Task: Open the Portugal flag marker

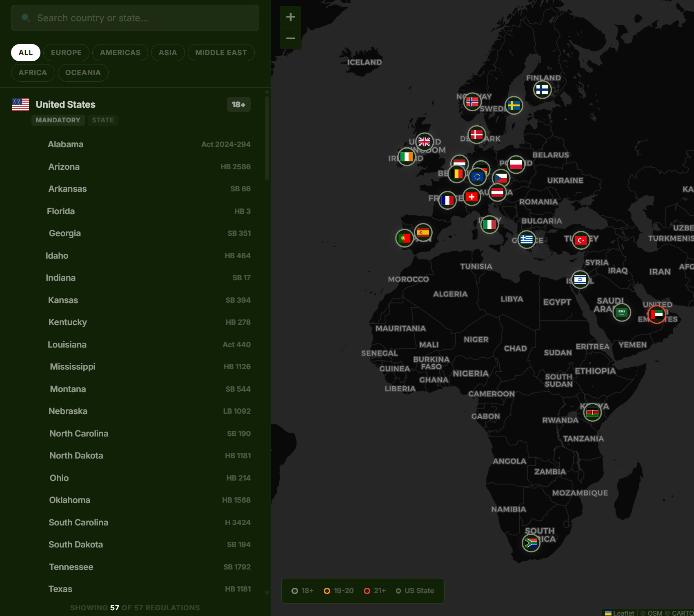Action: (x=405, y=238)
